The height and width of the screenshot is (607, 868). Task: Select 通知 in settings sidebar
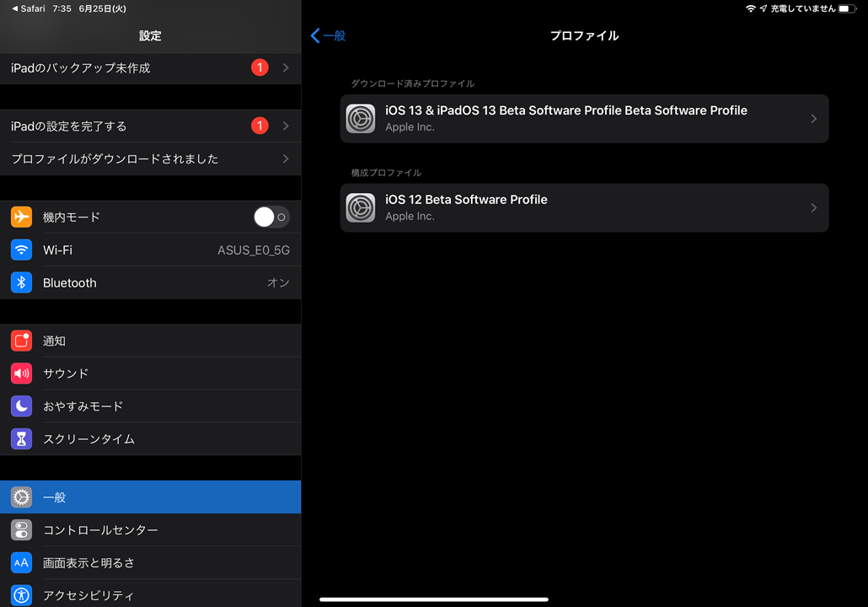click(151, 341)
